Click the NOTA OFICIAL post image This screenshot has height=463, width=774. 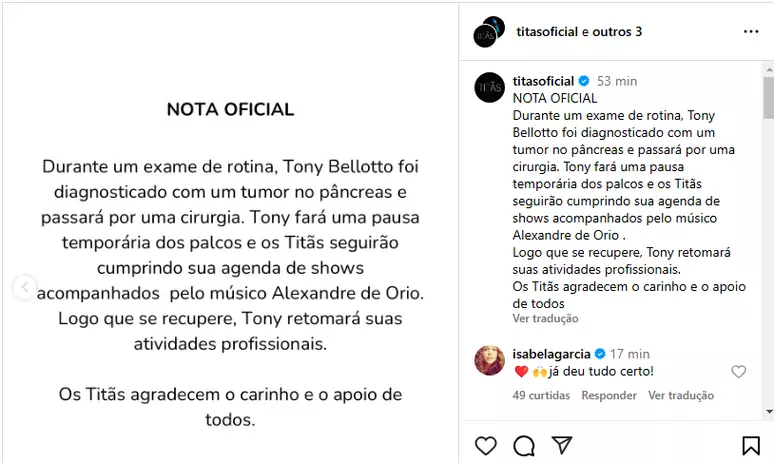[x=230, y=260]
